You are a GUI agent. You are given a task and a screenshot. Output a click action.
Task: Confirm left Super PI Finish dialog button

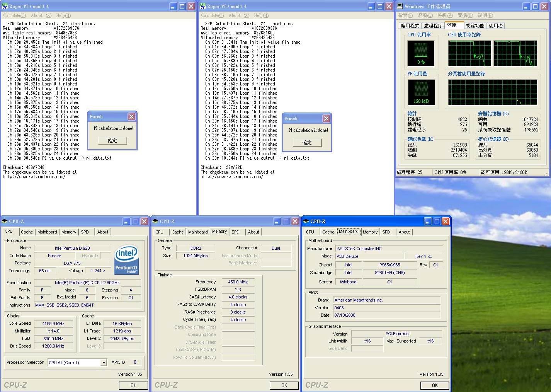112,141
